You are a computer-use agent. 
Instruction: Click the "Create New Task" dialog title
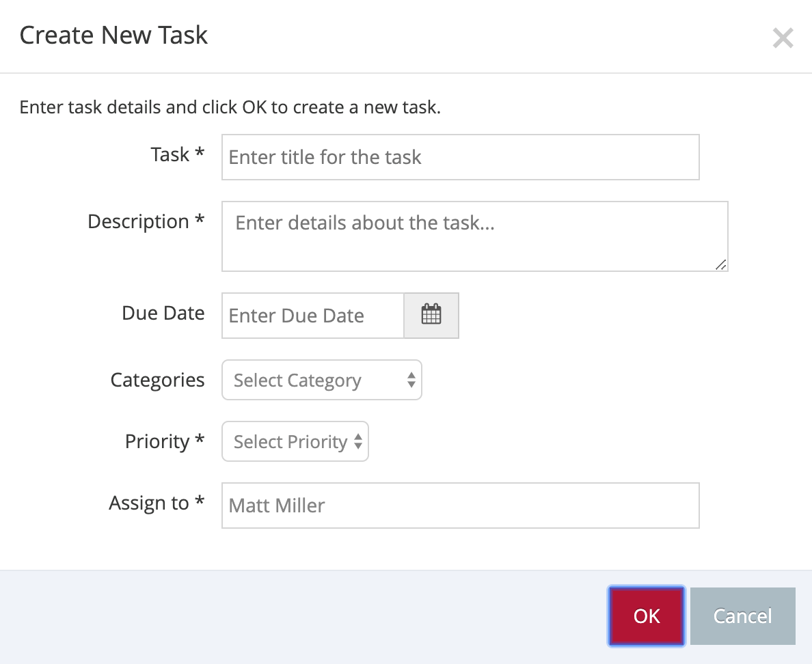113,36
